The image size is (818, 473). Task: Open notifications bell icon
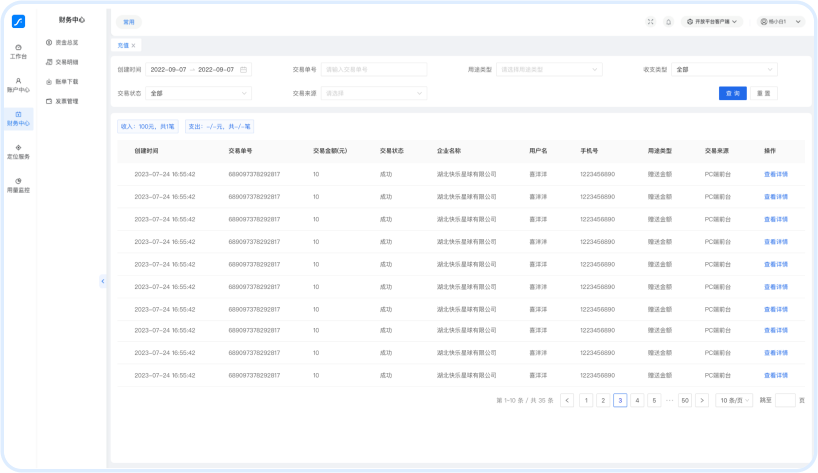[x=668, y=22]
